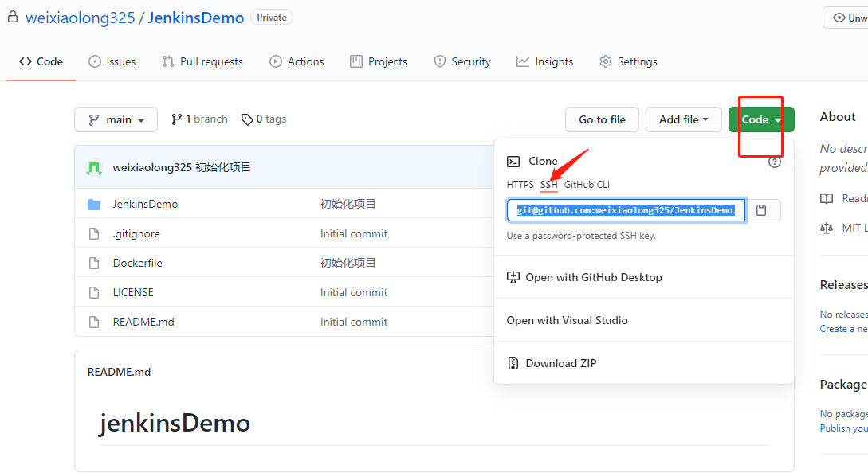Screen dimensions: 868x473
Task: Open the LICENSE file
Action: [x=133, y=292]
